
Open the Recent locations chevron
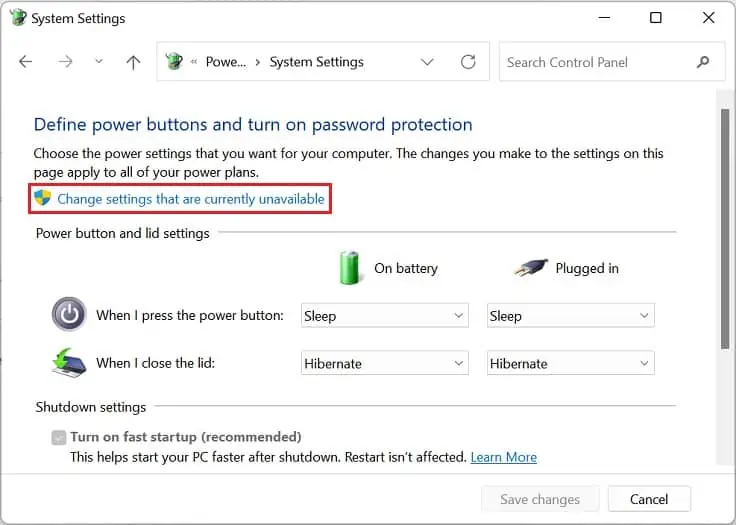pyautogui.click(x=98, y=62)
